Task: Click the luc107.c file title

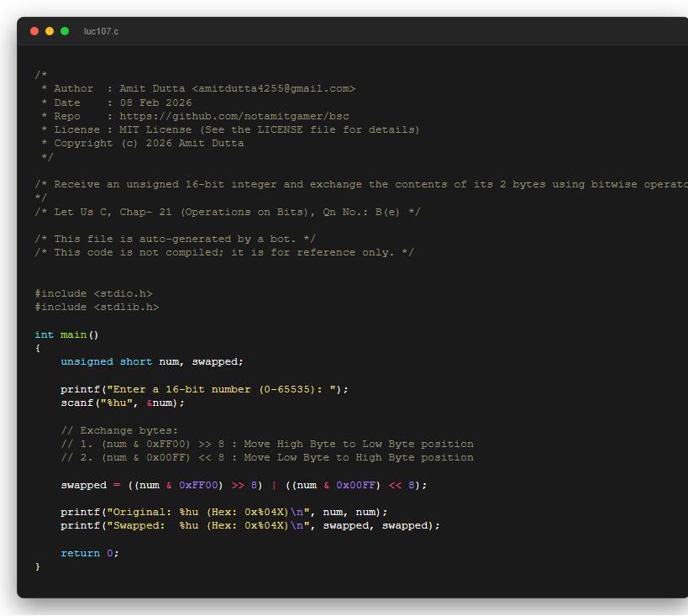Action: pos(101,32)
